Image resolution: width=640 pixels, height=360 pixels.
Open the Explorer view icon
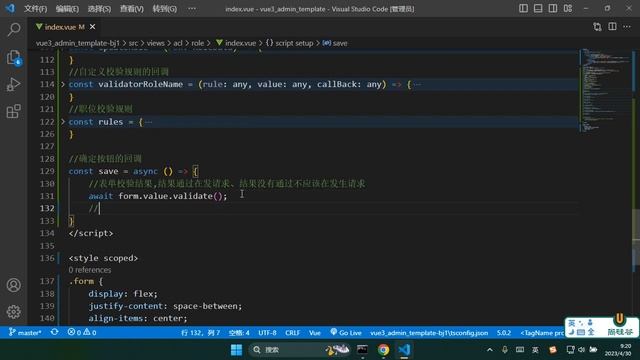tap(13, 58)
